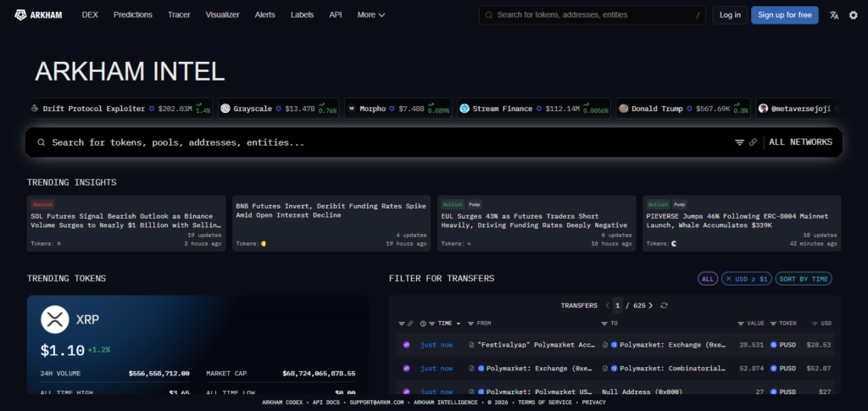Open Null Address (0x000) recipient
Viewport: 868px width, 411px height.
[x=642, y=392]
